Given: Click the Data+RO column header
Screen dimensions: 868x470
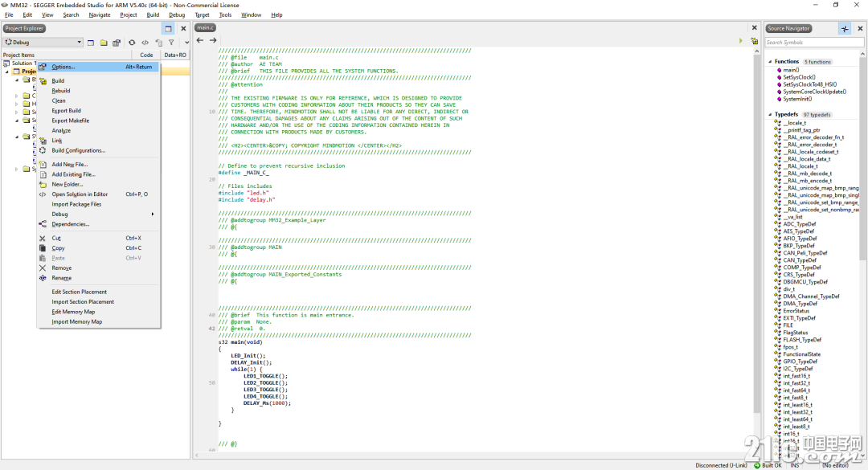Looking at the screenshot, I should [175, 55].
